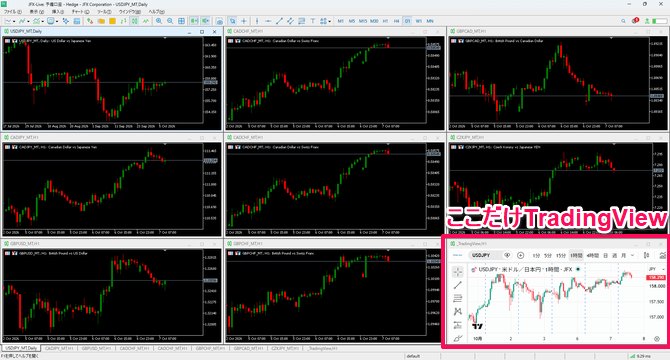Open TradingView chart style candles icon
This screenshot has width=670, height=360.
(x=646, y=255)
